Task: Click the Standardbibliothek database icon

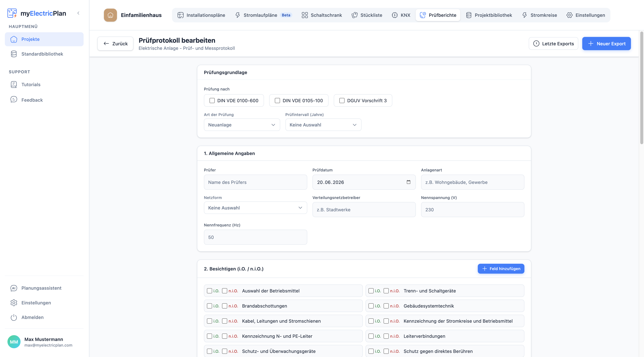Action: [x=14, y=54]
